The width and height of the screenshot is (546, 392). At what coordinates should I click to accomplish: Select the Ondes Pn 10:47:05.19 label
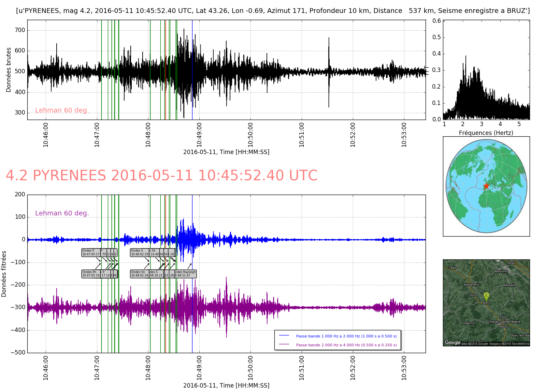90,274
